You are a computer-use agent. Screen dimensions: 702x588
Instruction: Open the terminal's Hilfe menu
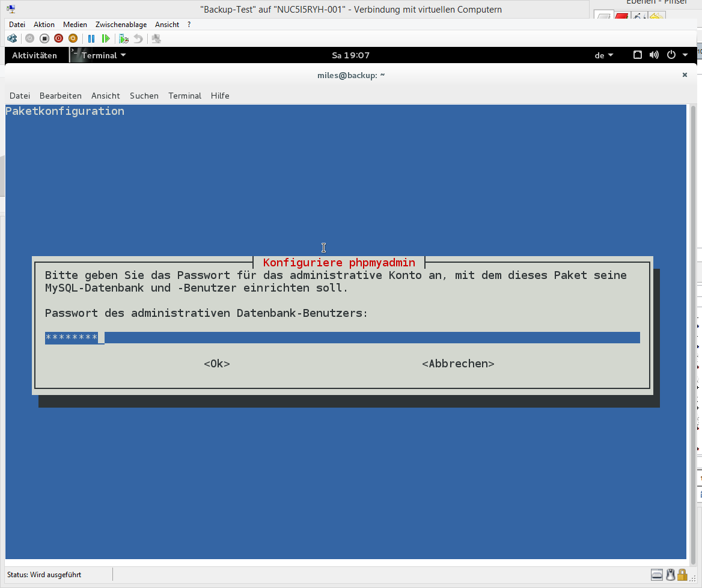pyautogui.click(x=220, y=96)
